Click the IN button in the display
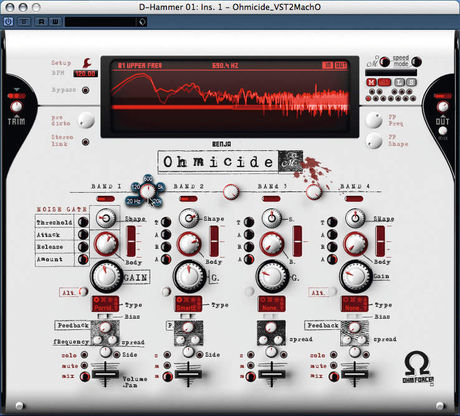Viewport: 460px width, 416px height. pyautogui.click(x=327, y=65)
